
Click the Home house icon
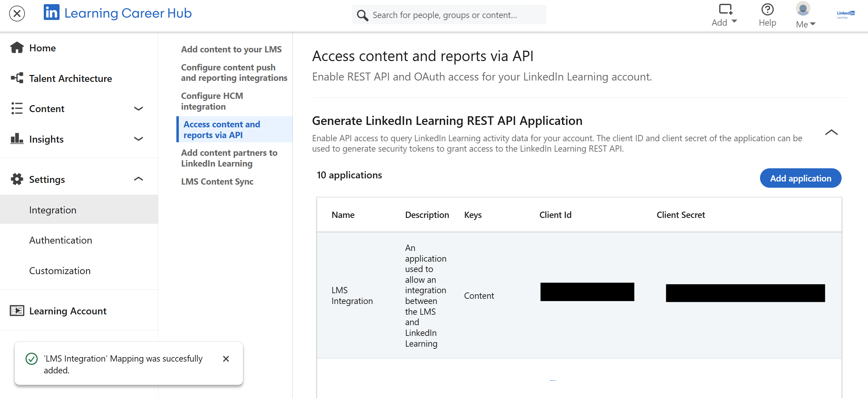[17, 48]
